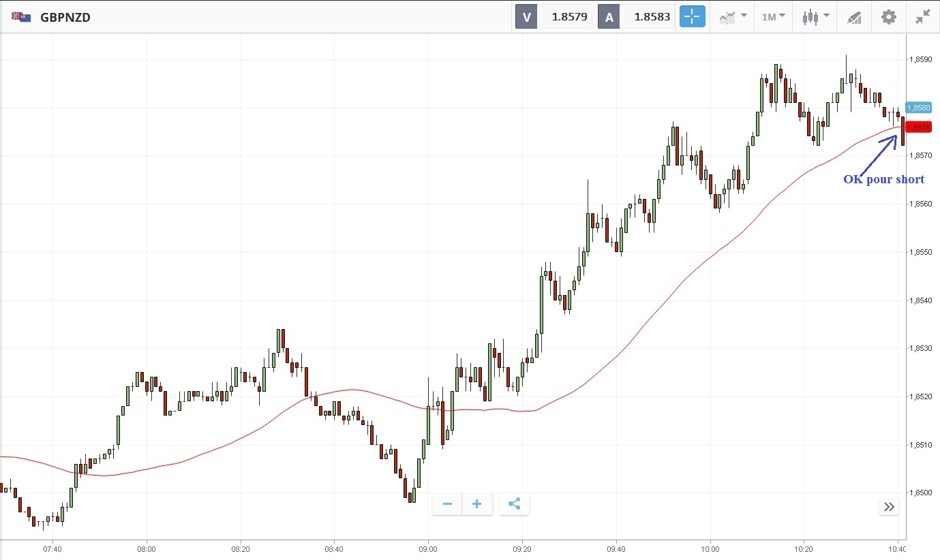Screen dimensions: 940x560
Task: Collapse chart with the shrink arrows icon
Action: (923, 17)
